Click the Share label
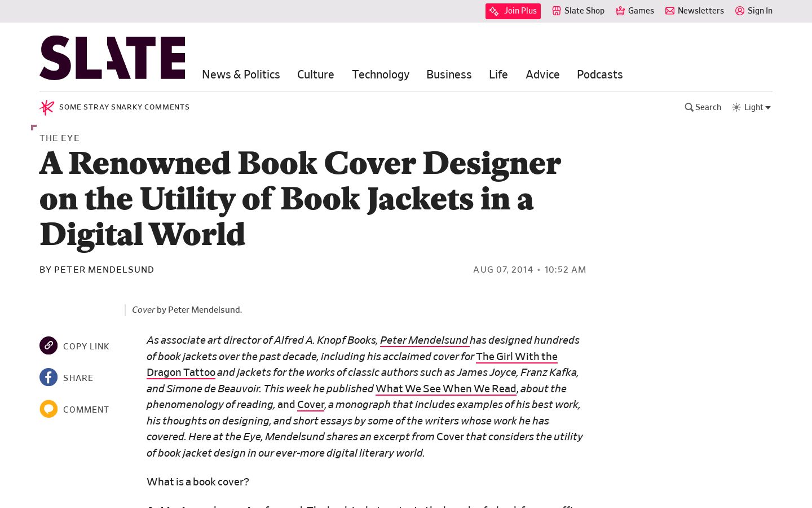Viewport: 812px width, 508px height. pyautogui.click(x=78, y=378)
